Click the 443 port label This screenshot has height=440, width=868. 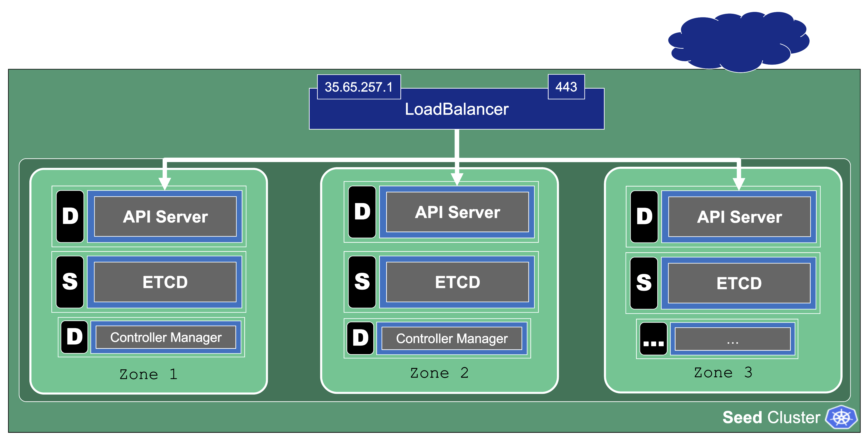click(566, 87)
